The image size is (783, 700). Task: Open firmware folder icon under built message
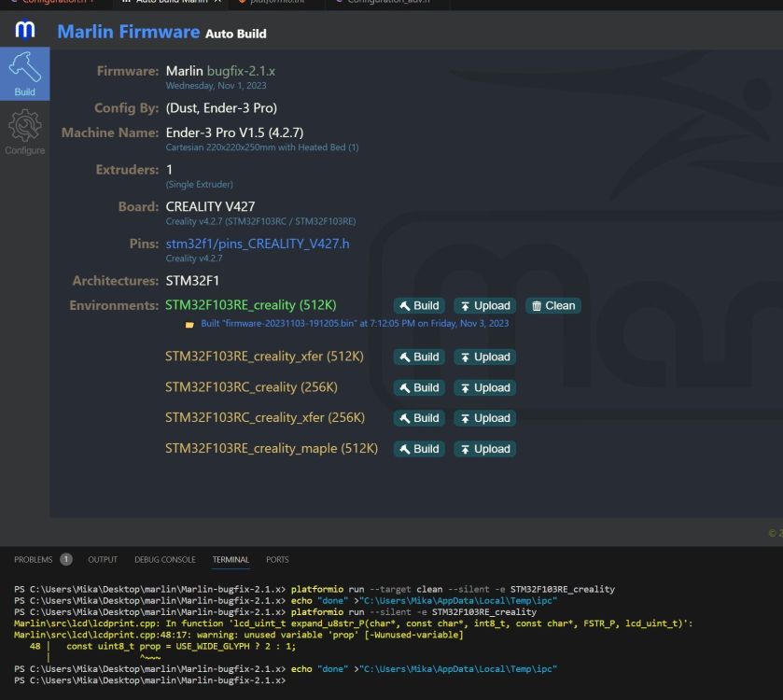click(189, 325)
